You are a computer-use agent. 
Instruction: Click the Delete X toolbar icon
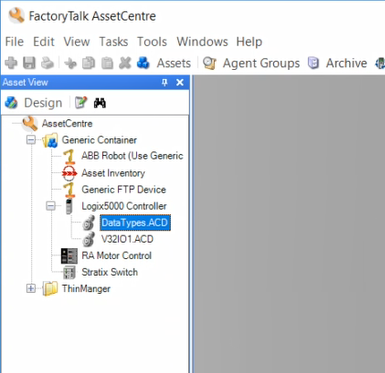tap(125, 63)
